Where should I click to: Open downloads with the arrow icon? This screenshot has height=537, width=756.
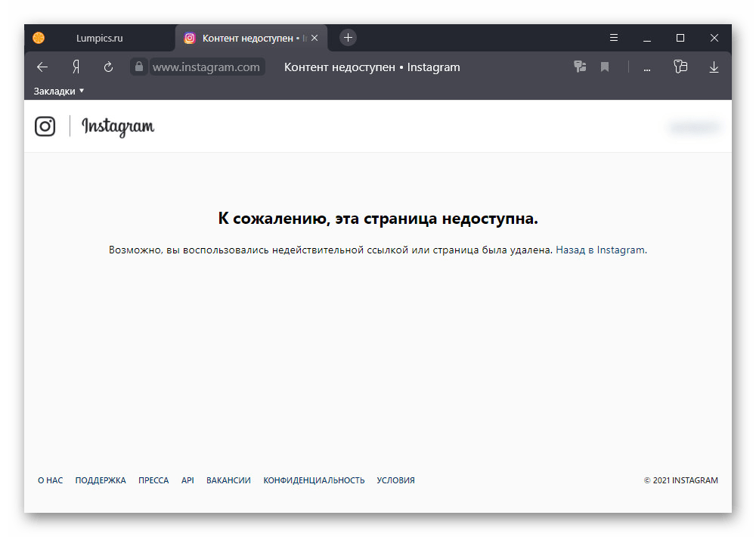[x=714, y=67]
